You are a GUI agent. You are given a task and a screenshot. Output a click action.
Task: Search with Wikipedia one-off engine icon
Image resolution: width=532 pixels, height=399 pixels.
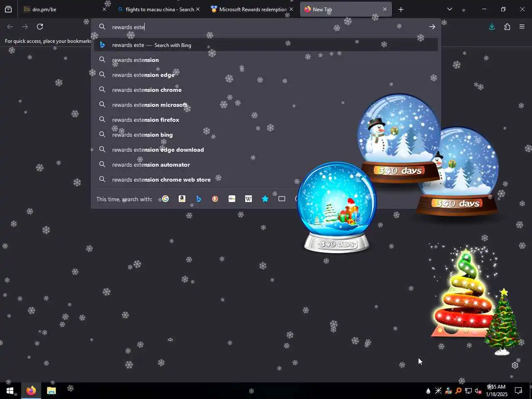(249, 199)
